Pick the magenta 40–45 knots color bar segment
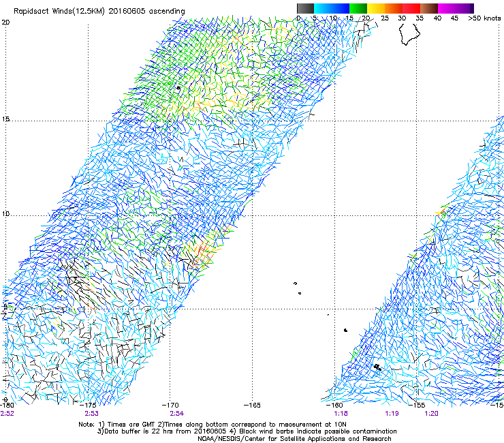This screenshot has width=504, height=443. (447, 8)
